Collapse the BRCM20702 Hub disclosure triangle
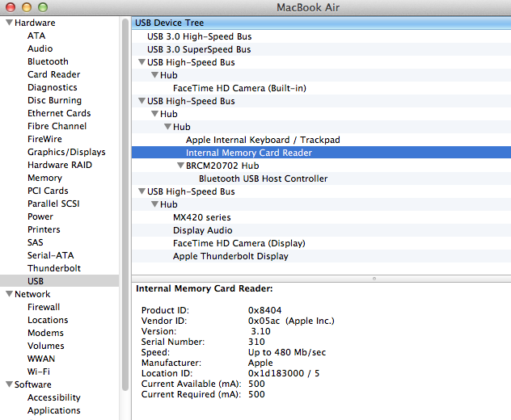 pos(180,166)
